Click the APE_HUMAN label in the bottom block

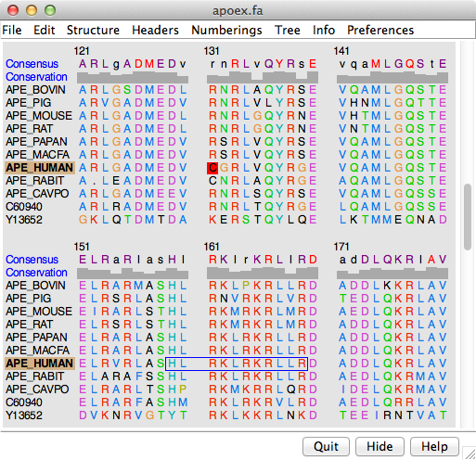click(40, 364)
